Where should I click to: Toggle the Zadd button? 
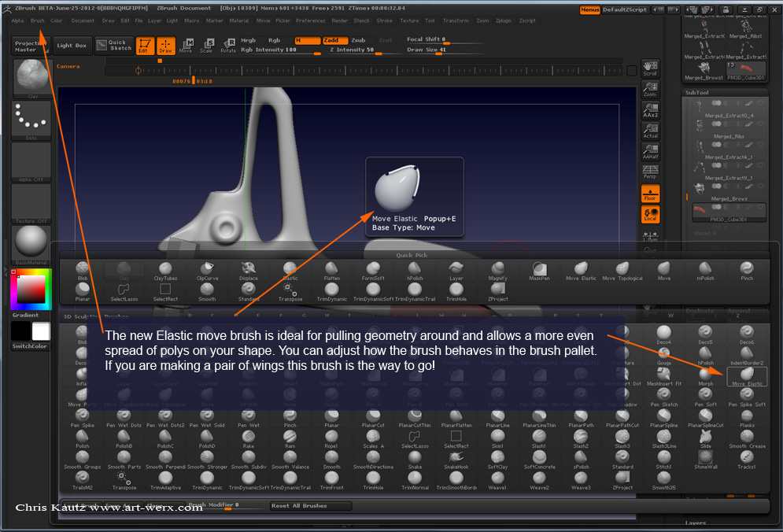click(x=335, y=40)
